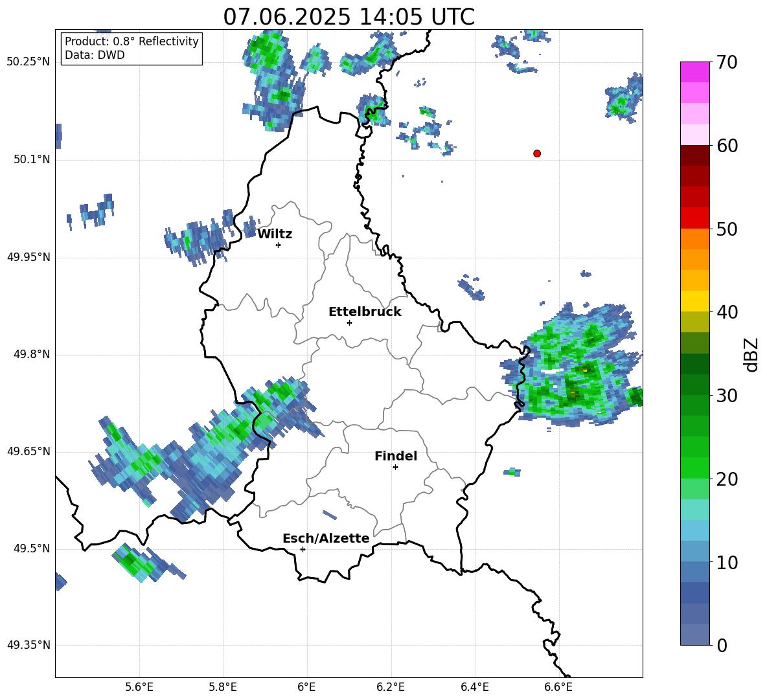Click the 10 value on the colorbar
The image size is (767, 700).
(727, 562)
